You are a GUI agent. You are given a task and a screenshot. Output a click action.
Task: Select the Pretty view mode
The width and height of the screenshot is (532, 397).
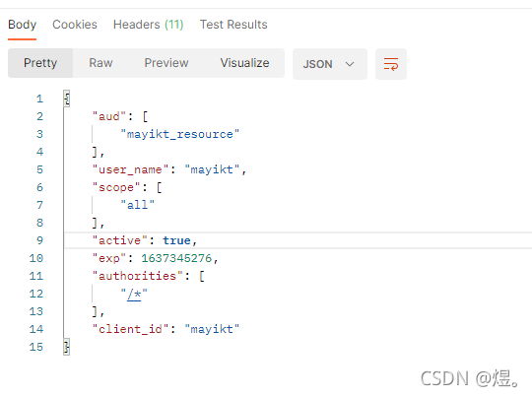(40, 63)
